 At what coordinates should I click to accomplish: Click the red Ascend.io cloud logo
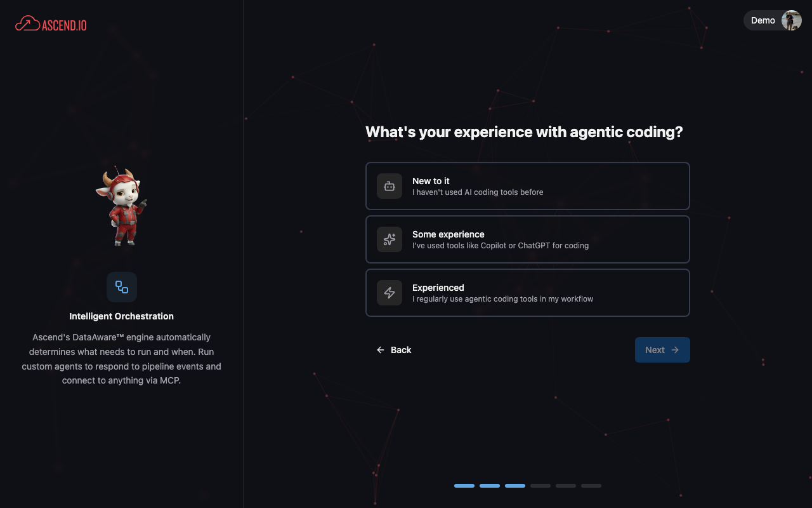click(25, 23)
